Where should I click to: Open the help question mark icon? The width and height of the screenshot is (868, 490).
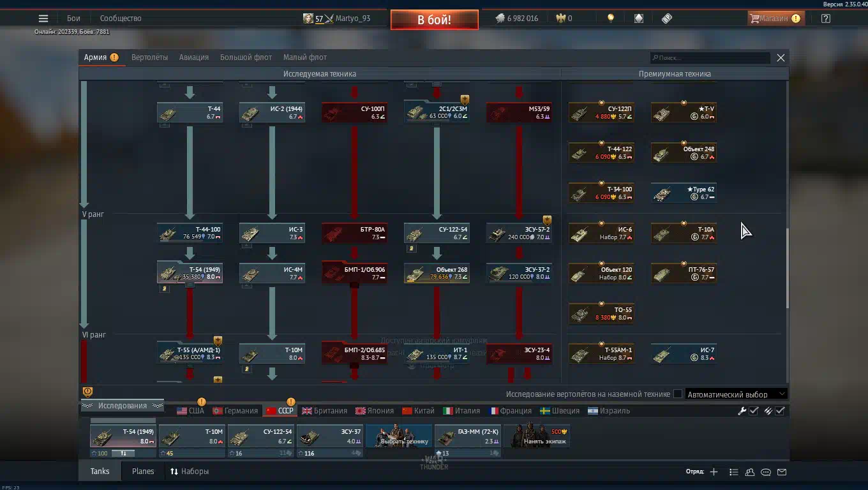tap(826, 19)
